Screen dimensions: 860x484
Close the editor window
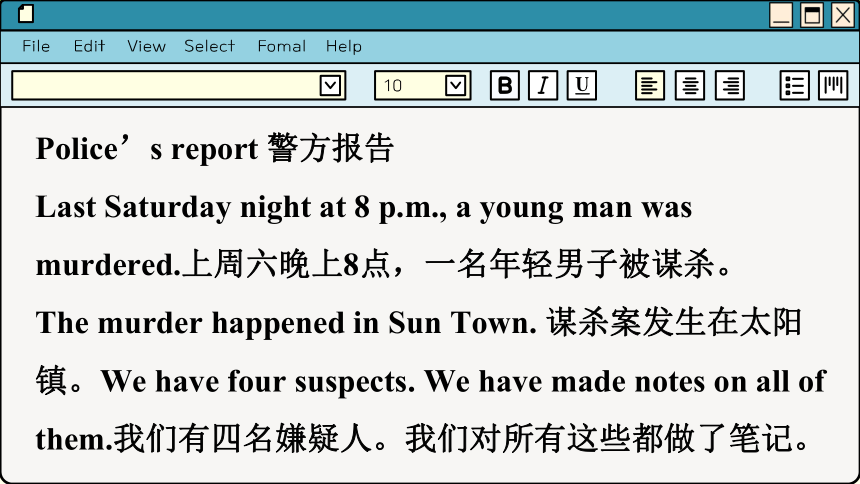pyautogui.click(x=843, y=15)
